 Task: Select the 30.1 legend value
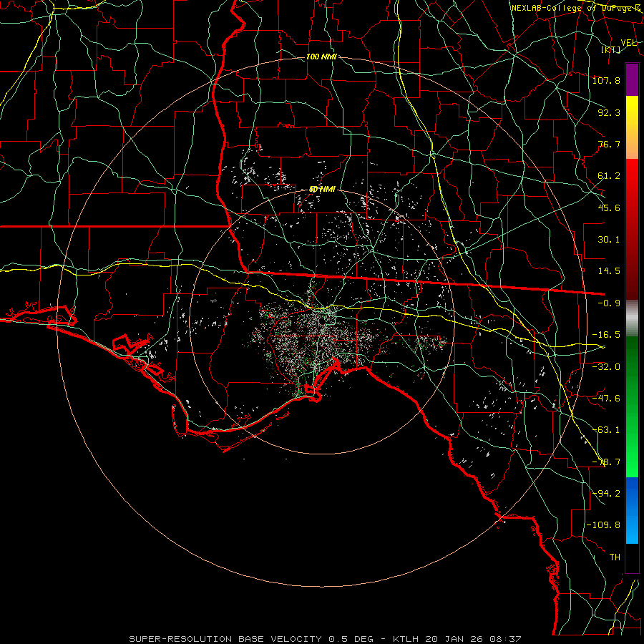tap(609, 240)
